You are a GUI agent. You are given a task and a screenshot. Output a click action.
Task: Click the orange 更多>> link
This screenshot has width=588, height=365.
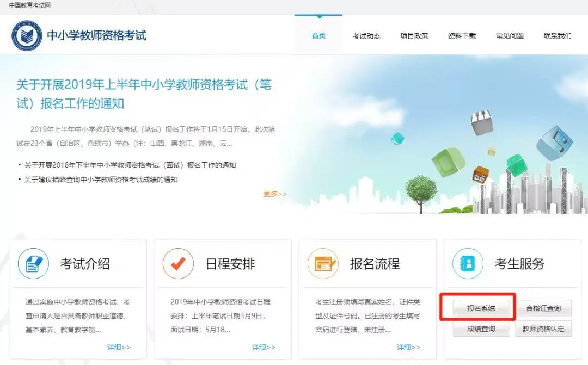(x=275, y=194)
